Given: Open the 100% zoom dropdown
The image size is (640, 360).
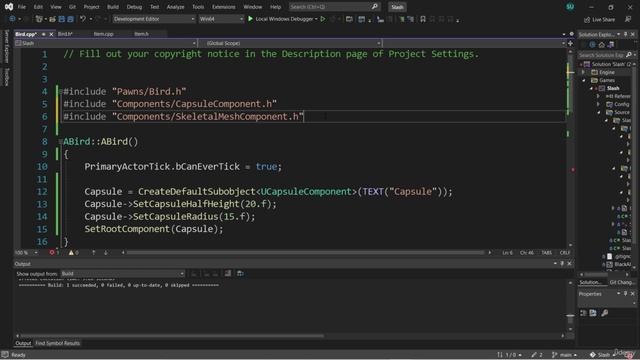Looking at the screenshot, I should 26,253.
